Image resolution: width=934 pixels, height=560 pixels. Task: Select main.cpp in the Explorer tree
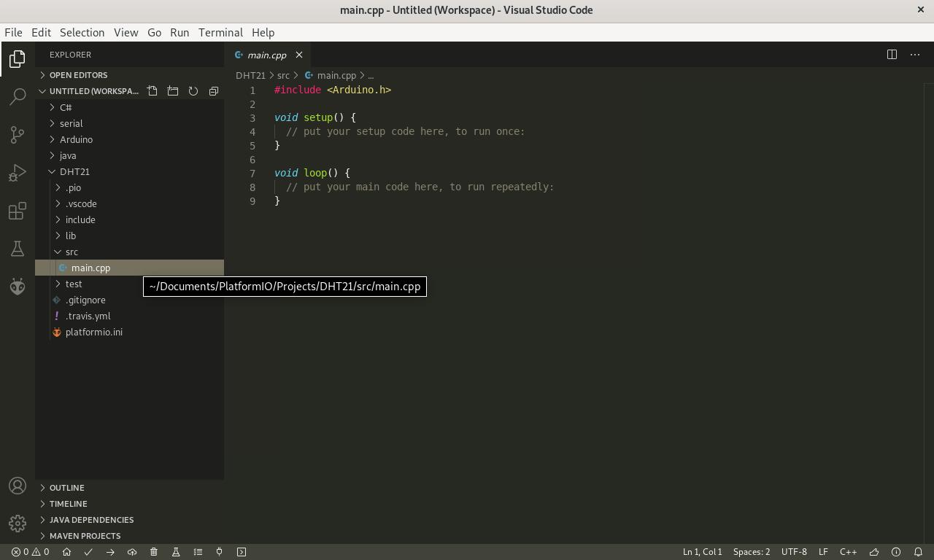click(129, 268)
